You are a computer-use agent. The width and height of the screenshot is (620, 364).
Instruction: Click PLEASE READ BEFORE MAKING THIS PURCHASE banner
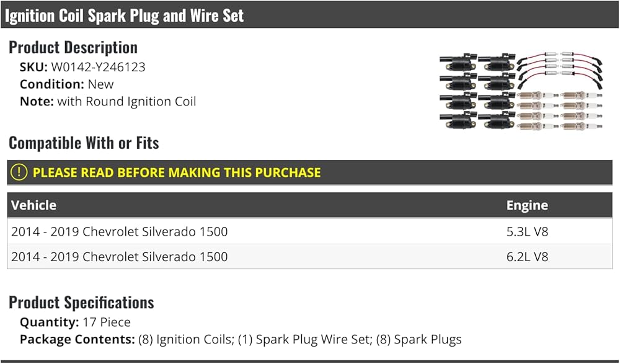click(x=309, y=172)
